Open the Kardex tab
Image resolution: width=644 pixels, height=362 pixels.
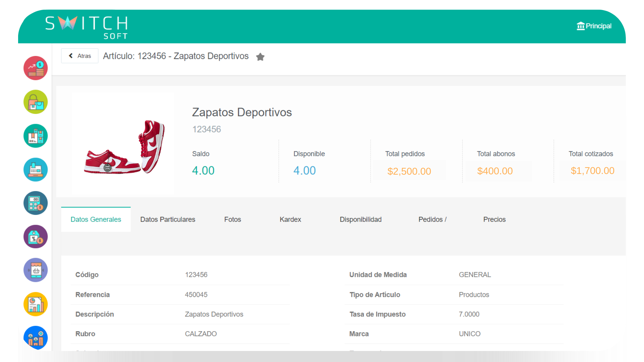click(x=290, y=220)
